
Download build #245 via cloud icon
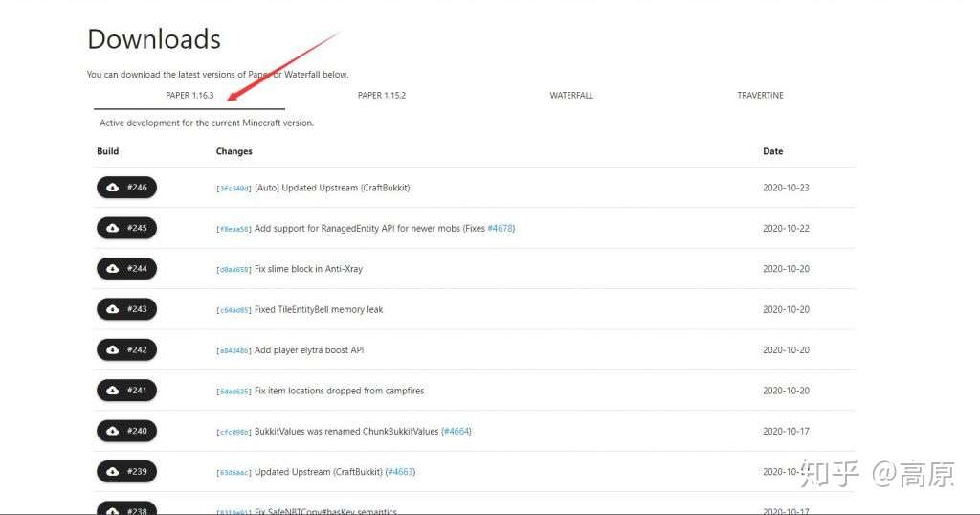click(113, 228)
